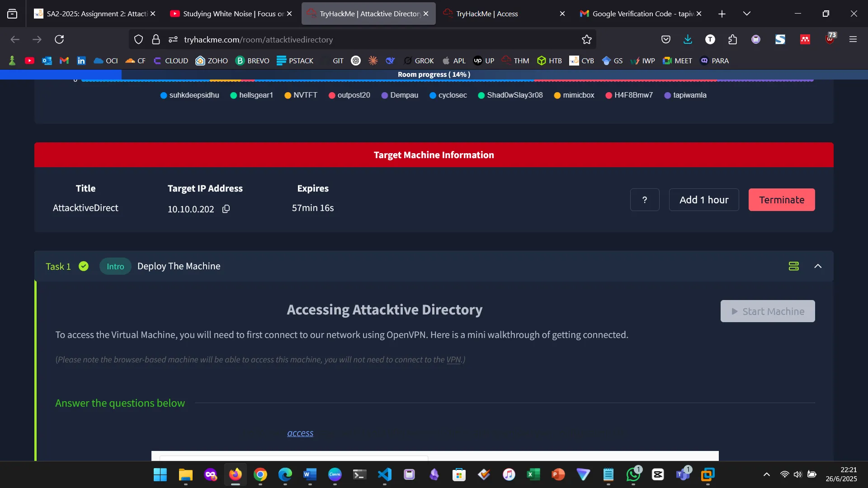Open the Firefox extensions icon
868x488 pixels.
pyautogui.click(x=732, y=39)
